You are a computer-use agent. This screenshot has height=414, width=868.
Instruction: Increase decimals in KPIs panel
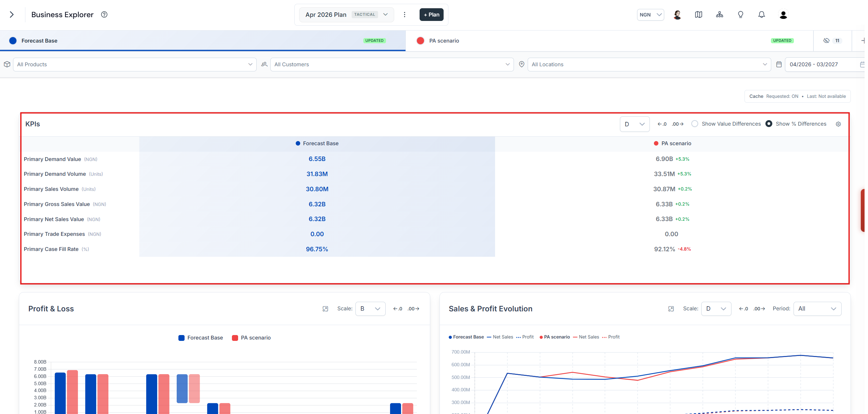(x=678, y=124)
